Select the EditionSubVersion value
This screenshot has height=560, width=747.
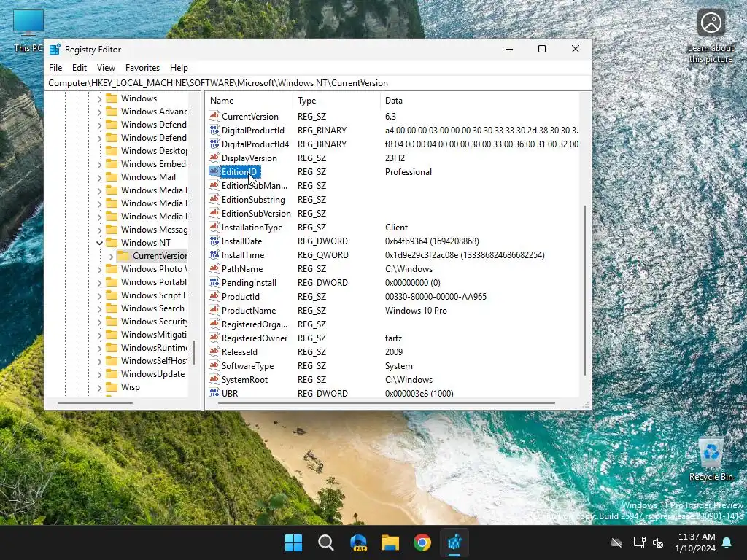(x=256, y=214)
